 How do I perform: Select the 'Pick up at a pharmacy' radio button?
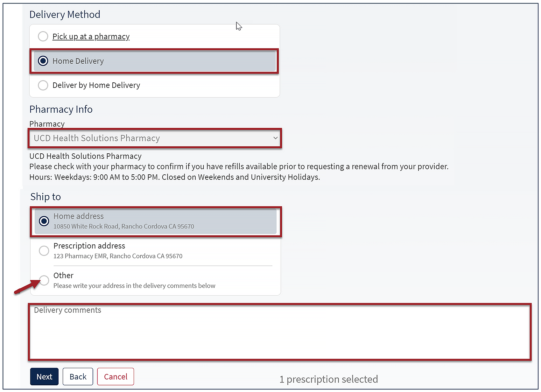[43, 37]
